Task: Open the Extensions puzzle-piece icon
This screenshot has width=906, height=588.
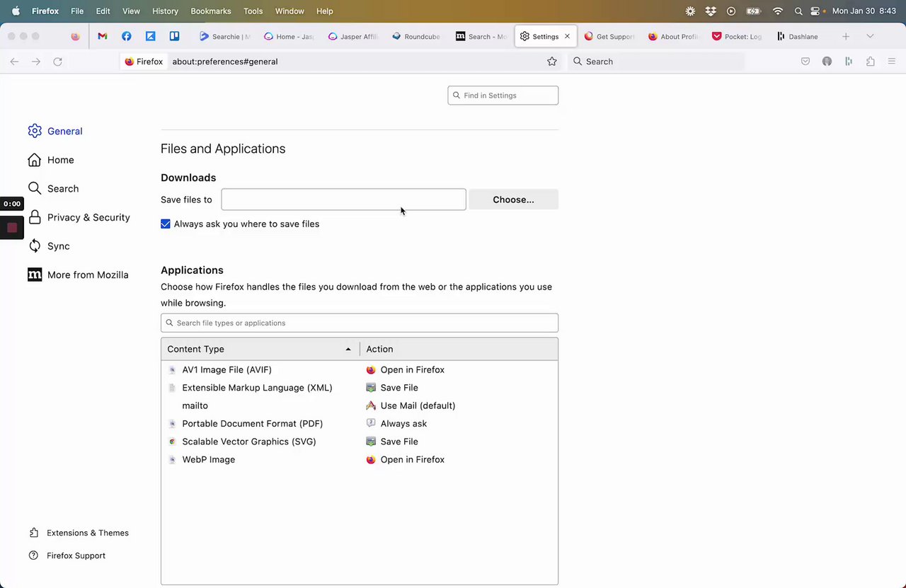Action: (871, 62)
